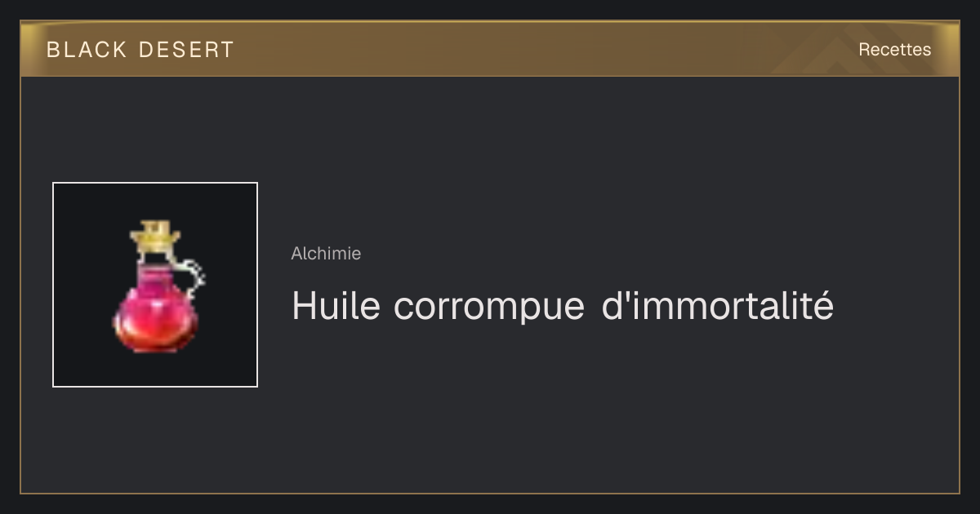Click the Alchimie category label

326,254
